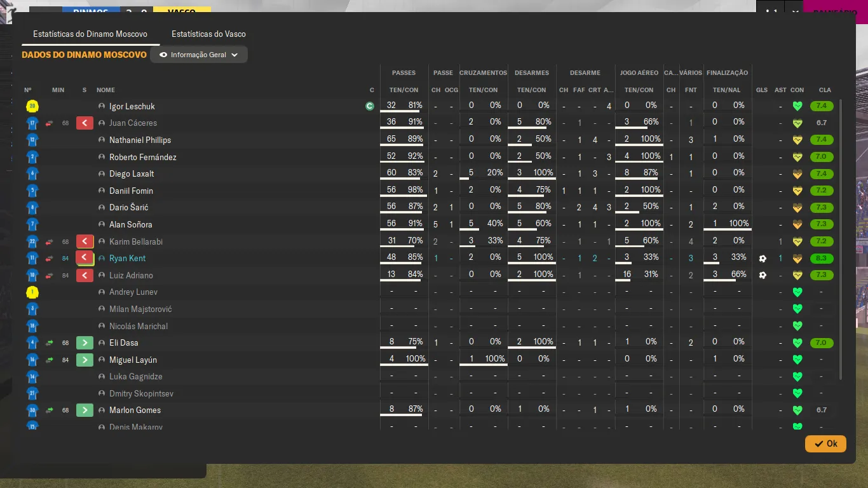The image size is (868, 488).
Task: Click Igor Leschuk's 7.4 rating badge
Action: point(822,106)
